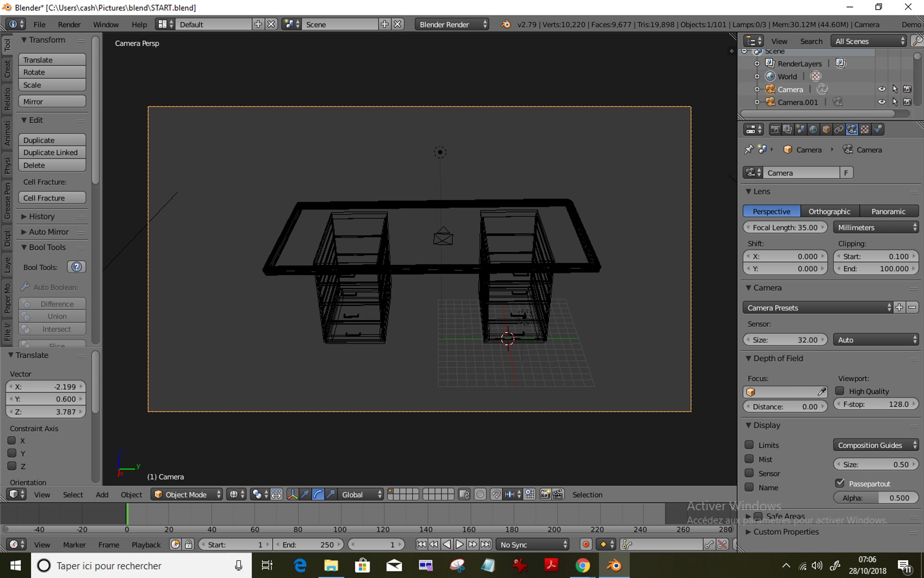Open Microsoft Edge from the taskbar

coord(299,565)
